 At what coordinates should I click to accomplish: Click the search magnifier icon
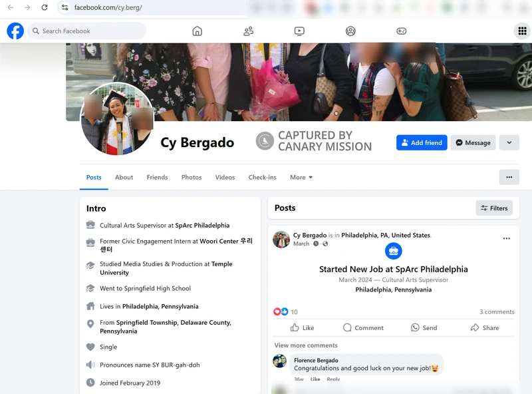point(36,31)
